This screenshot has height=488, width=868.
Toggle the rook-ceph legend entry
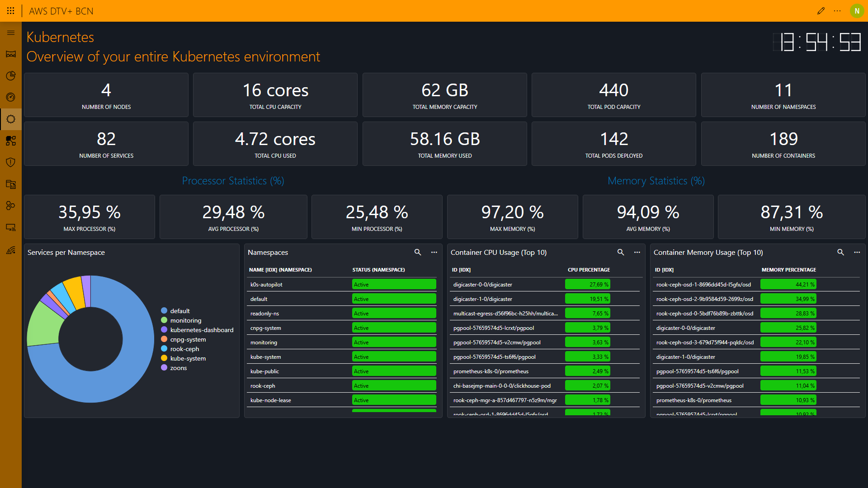(x=184, y=349)
